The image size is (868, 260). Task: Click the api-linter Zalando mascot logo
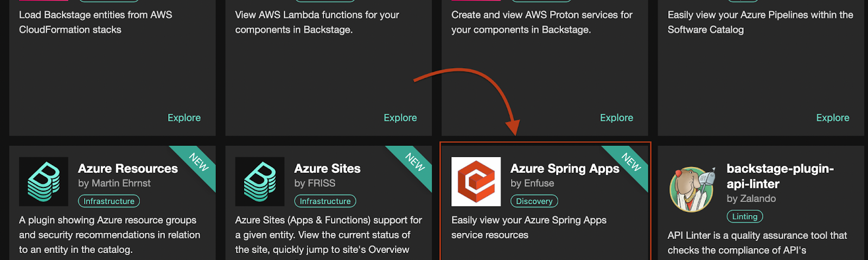(692, 189)
